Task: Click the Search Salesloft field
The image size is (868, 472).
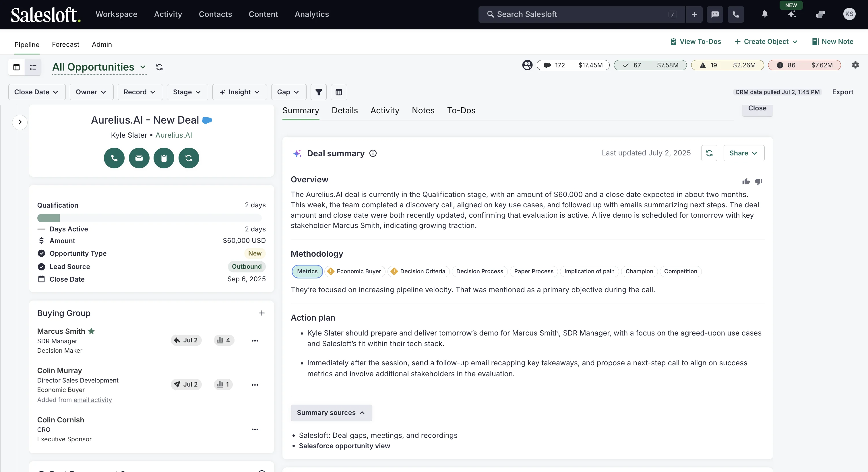Action: click(581, 14)
